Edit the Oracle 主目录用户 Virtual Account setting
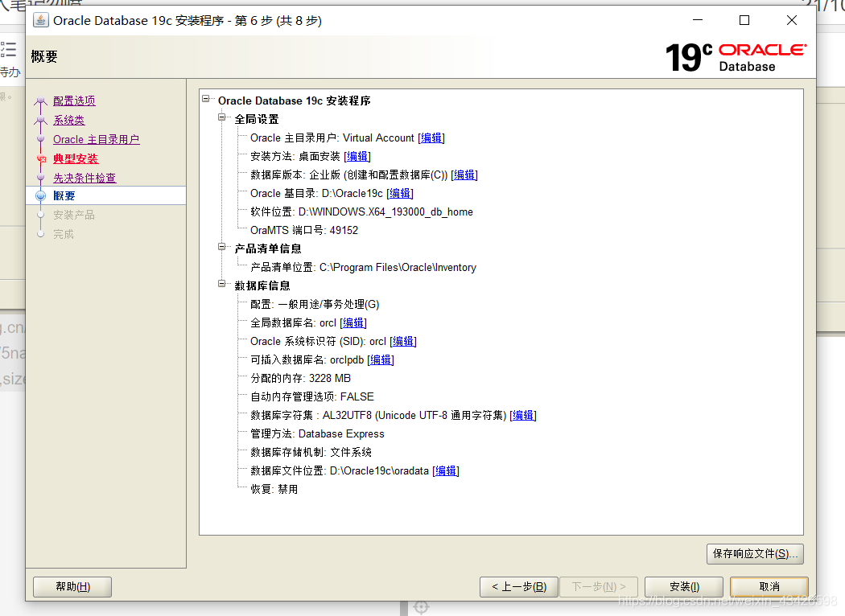845x616 pixels. coord(431,138)
